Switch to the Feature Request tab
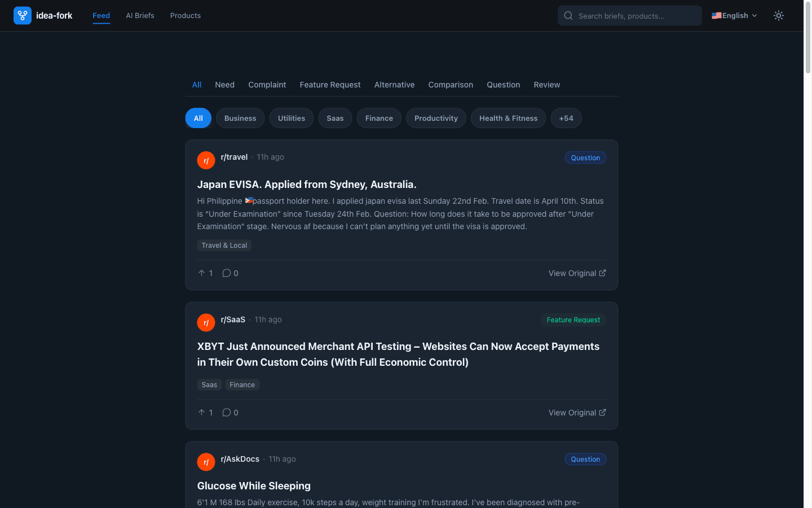The width and height of the screenshot is (812, 508). (x=330, y=85)
